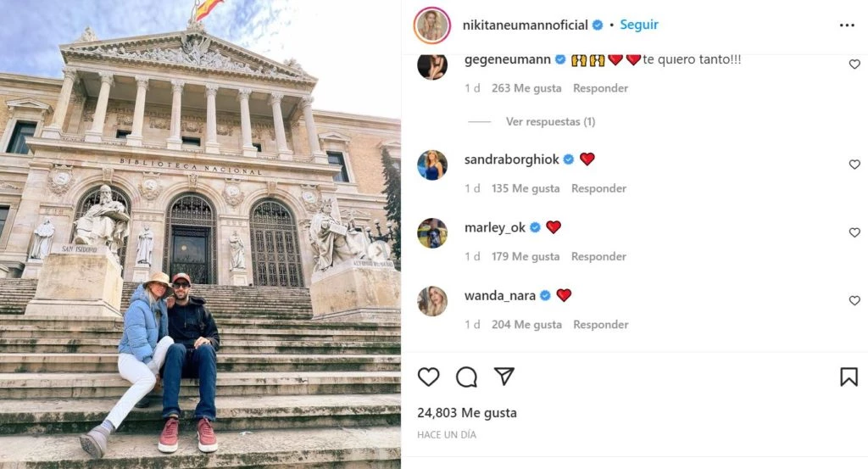Share post via paper plane icon
This screenshot has width=868, height=469.
(x=504, y=377)
